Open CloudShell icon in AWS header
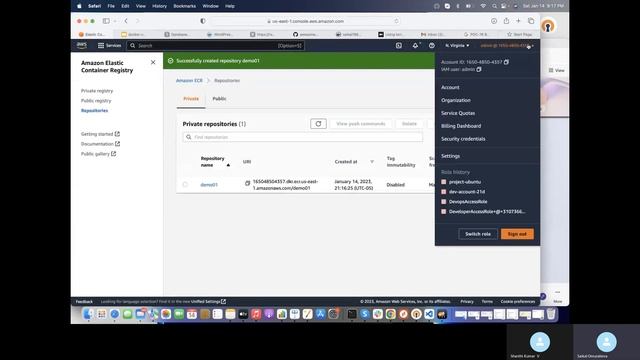The height and width of the screenshot is (360, 640). (399, 46)
